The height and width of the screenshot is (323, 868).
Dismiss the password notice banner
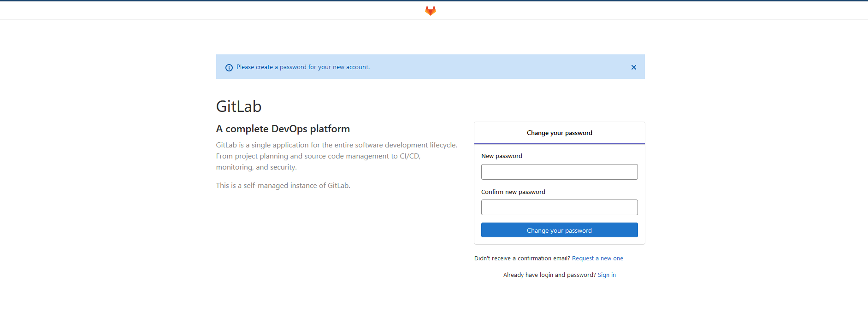tap(634, 67)
